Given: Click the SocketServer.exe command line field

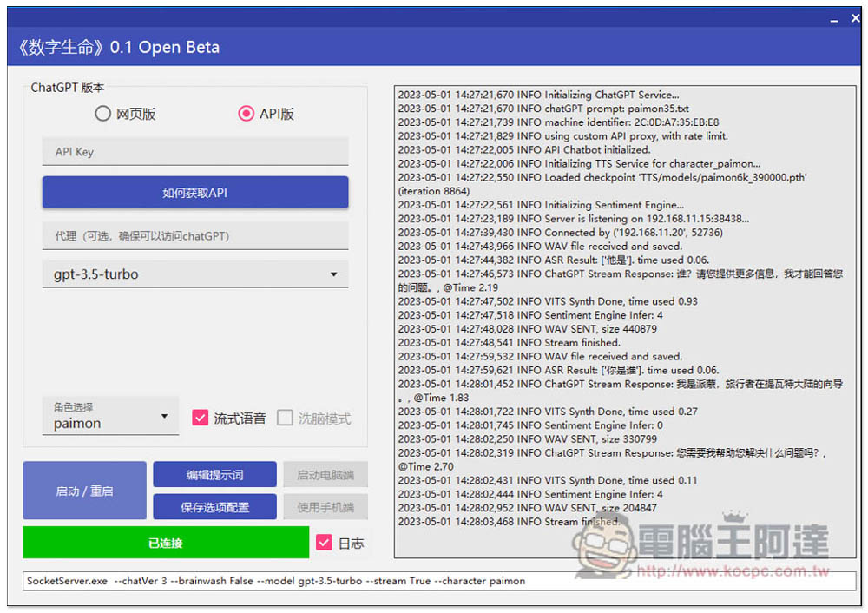Looking at the screenshot, I should click(x=440, y=581).
